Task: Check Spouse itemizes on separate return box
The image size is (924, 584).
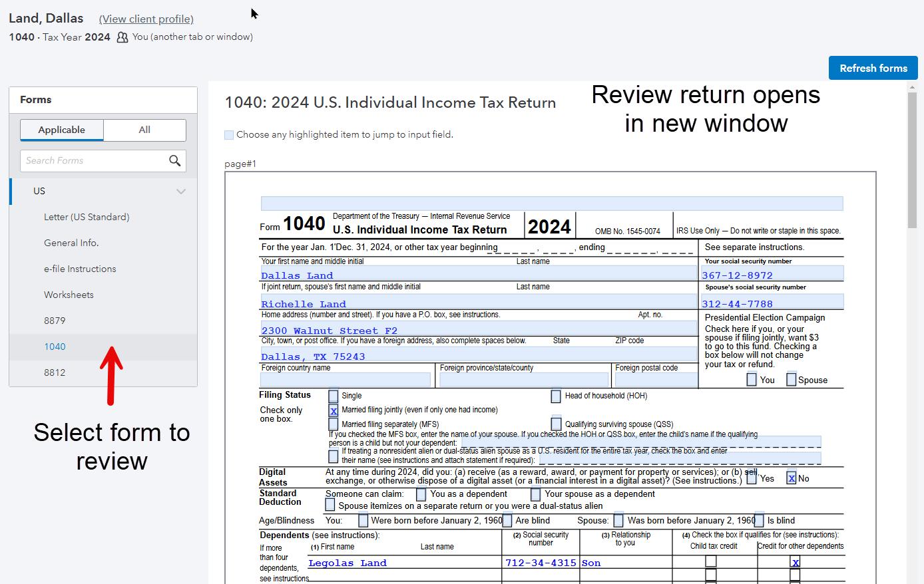Action: click(330, 506)
